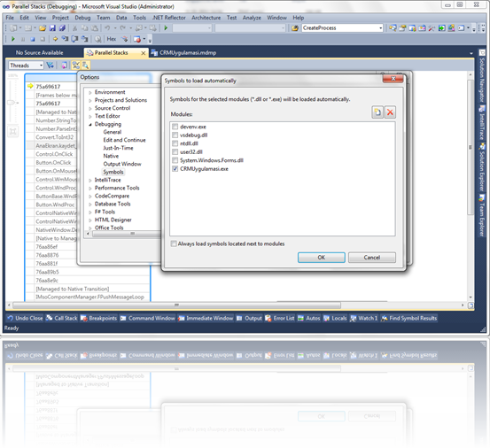The width and height of the screenshot is (490, 448).
Task: Select Just-In-Time options page
Action: pos(118,148)
